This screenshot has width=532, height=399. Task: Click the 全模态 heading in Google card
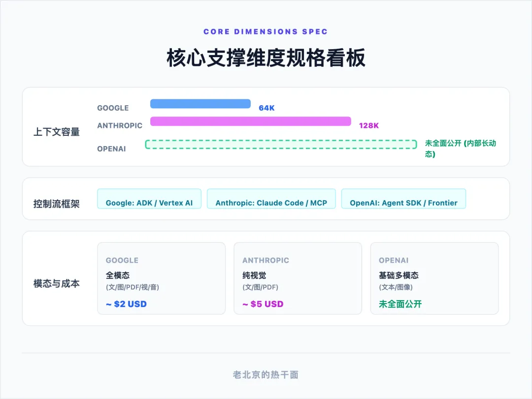click(118, 276)
